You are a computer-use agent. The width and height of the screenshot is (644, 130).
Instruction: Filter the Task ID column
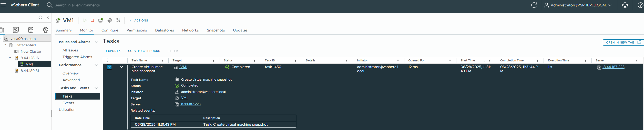[x=295, y=61]
